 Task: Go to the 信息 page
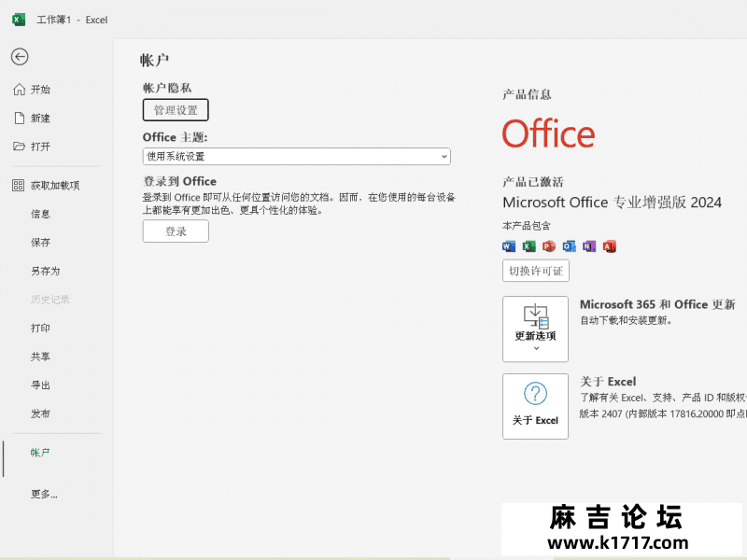click(x=40, y=214)
